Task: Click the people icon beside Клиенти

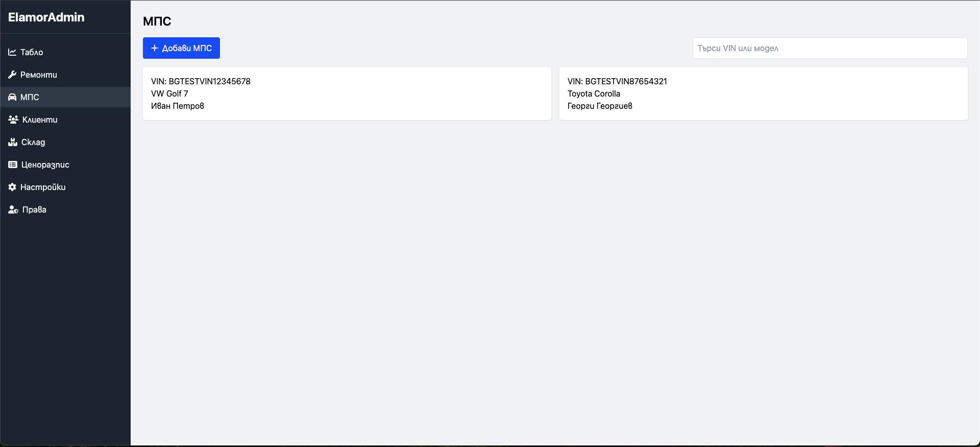Action: pos(13,120)
